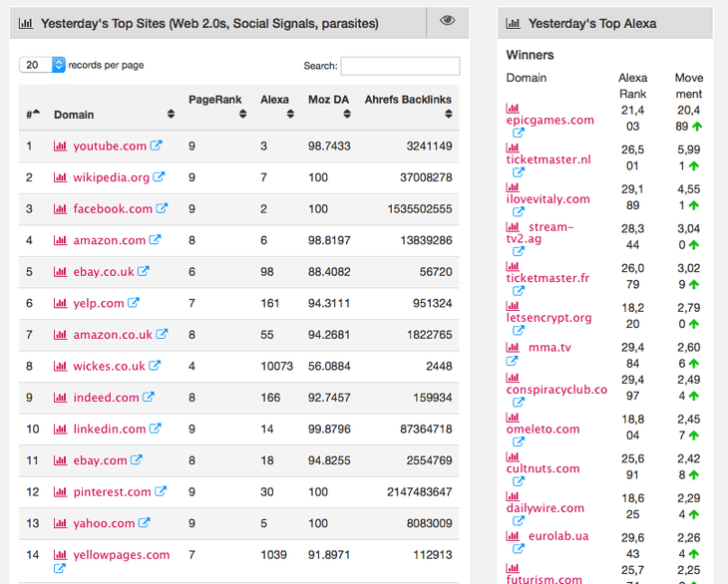728x584 pixels.
Task: Click the bar chart icon beside youtube.com
Action: point(60,146)
